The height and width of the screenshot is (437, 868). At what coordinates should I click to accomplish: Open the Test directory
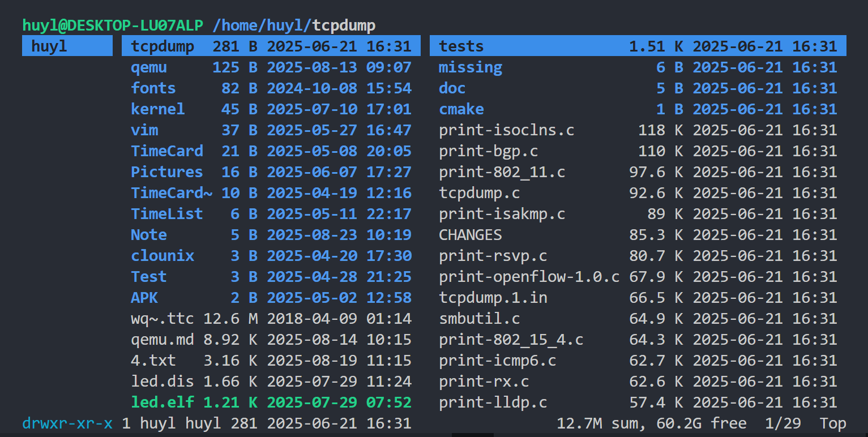tap(271, 277)
